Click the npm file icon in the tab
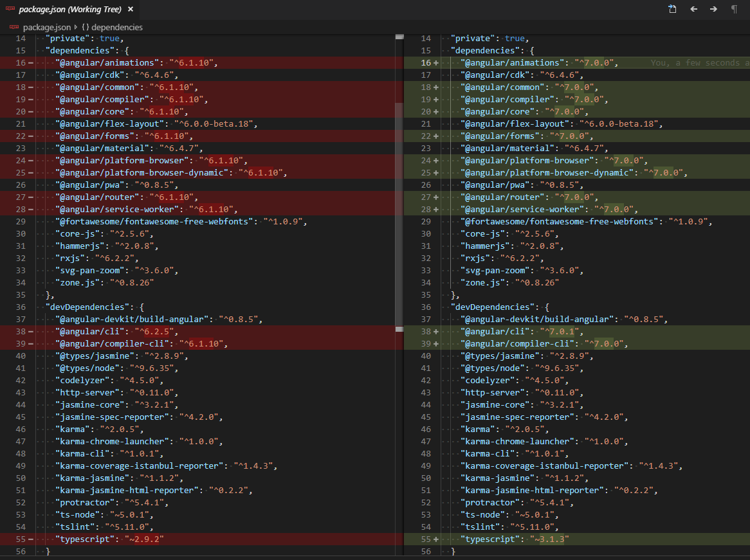Image resolution: width=750 pixels, height=560 pixels. pos(10,8)
